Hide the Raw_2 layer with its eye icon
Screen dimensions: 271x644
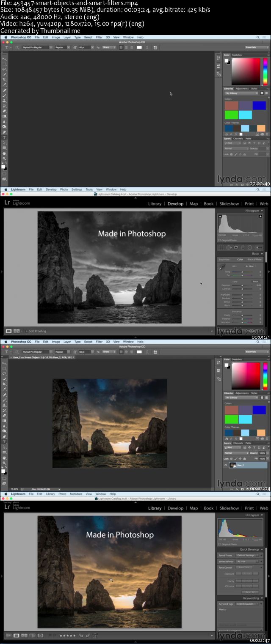[226, 465]
